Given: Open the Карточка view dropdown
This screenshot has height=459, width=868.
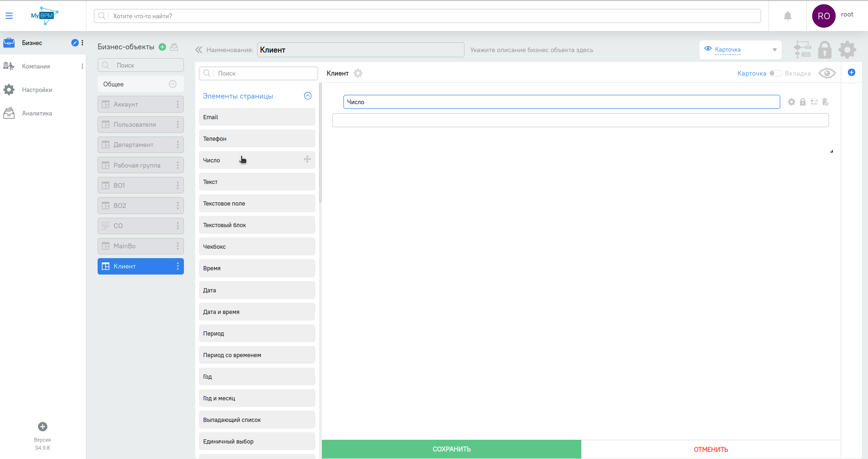Looking at the screenshot, I should coord(740,50).
